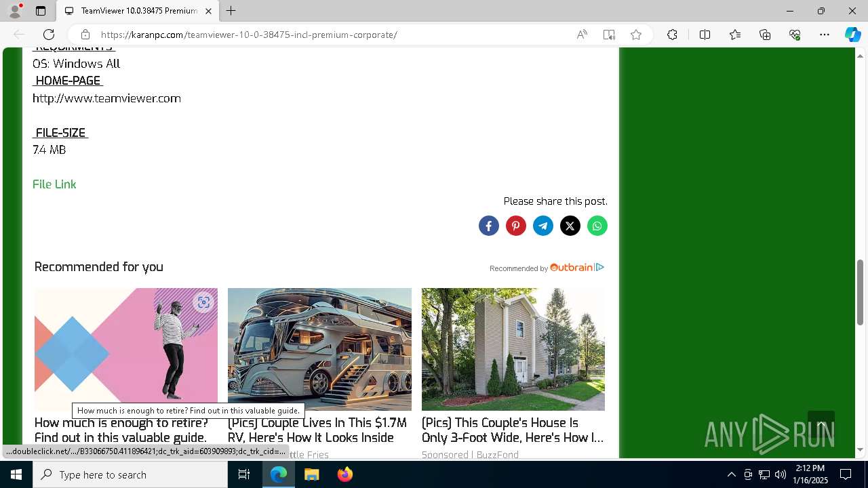Open Task View

coord(244,474)
